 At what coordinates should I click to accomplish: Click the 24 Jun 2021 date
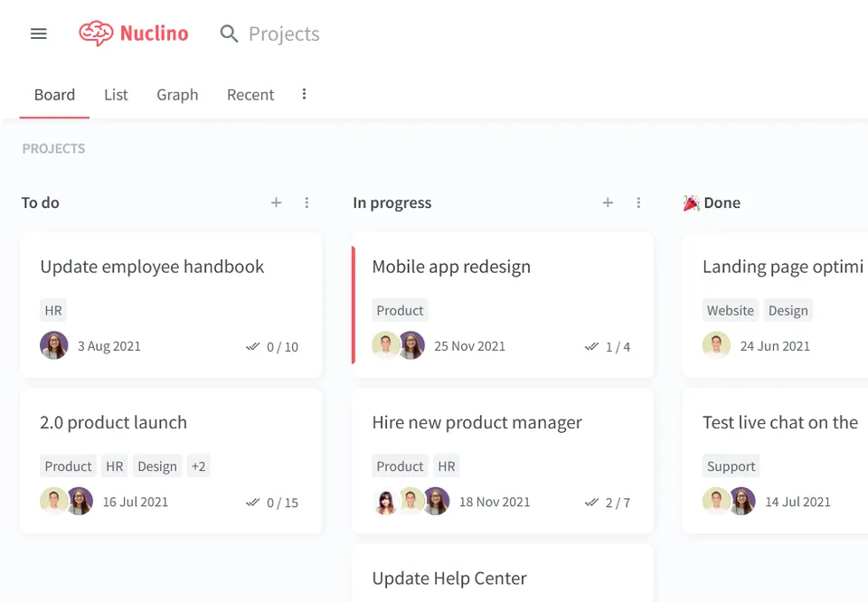pos(775,346)
